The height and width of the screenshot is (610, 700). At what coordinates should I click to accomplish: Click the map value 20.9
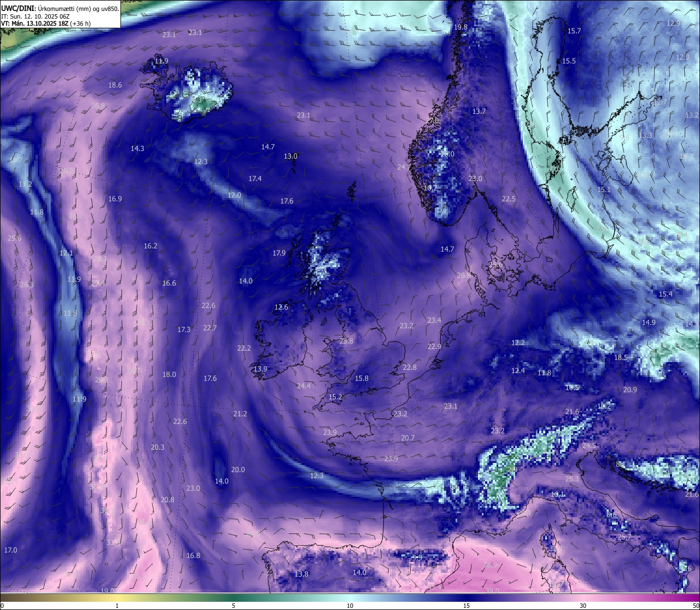630,390
